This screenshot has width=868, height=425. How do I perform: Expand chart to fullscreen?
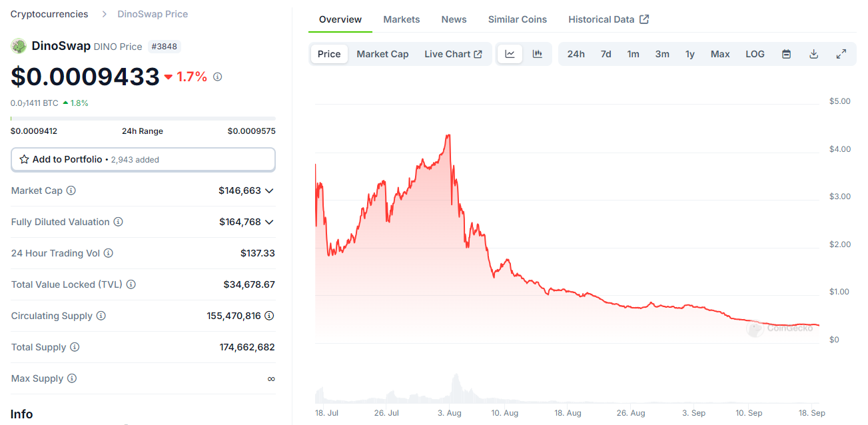coord(841,54)
